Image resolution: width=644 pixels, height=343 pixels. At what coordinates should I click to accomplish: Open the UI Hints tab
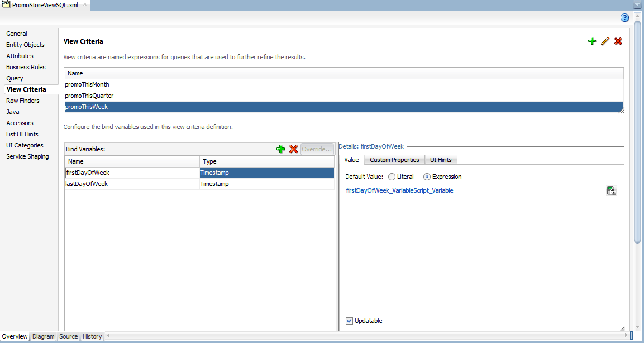[x=441, y=160]
